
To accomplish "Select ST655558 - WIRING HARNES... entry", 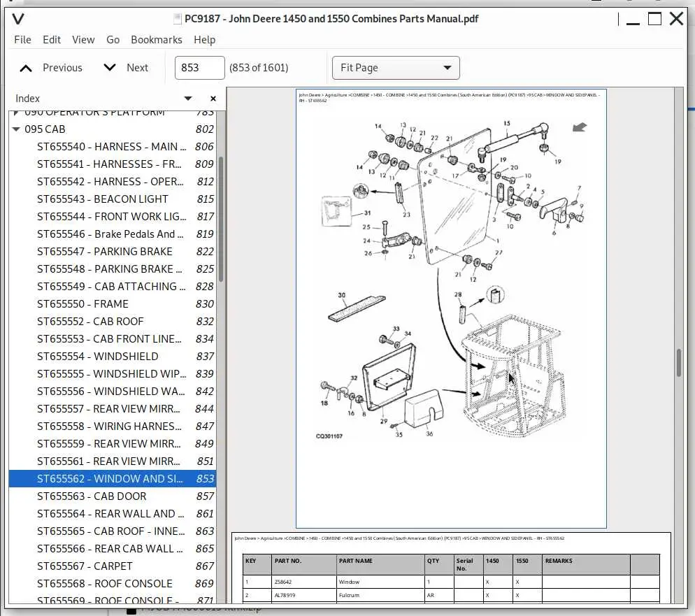I will 113,427.
